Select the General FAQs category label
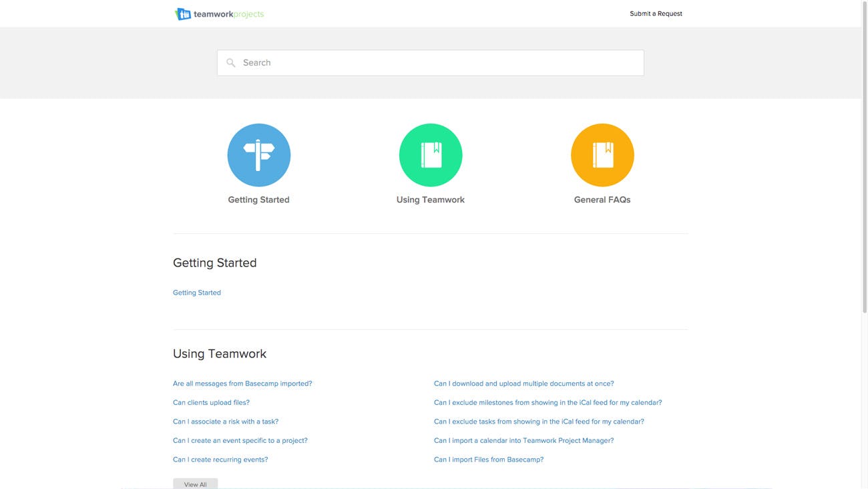Viewport: 868px width, 489px height. (x=602, y=200)
